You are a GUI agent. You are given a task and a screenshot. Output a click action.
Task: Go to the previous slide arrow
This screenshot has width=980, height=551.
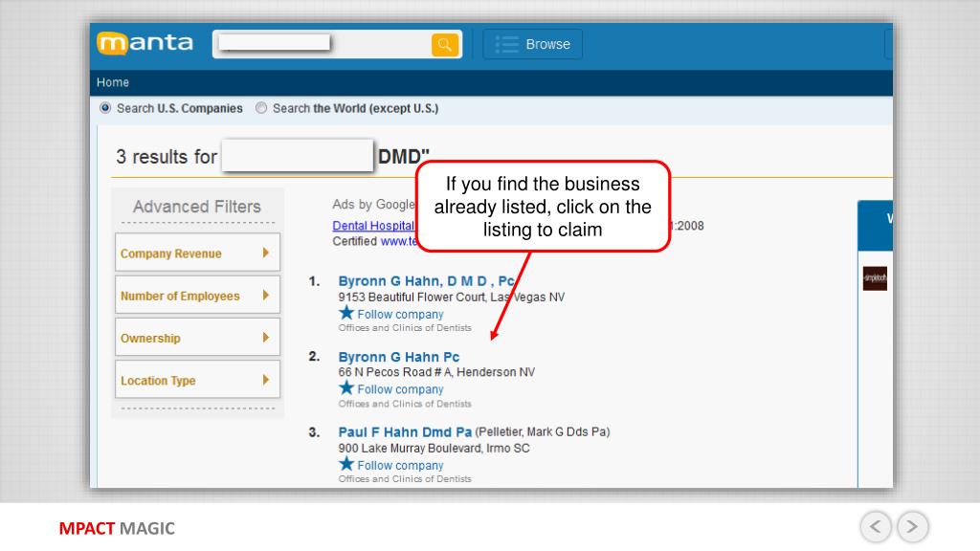(x=875, y=527)
